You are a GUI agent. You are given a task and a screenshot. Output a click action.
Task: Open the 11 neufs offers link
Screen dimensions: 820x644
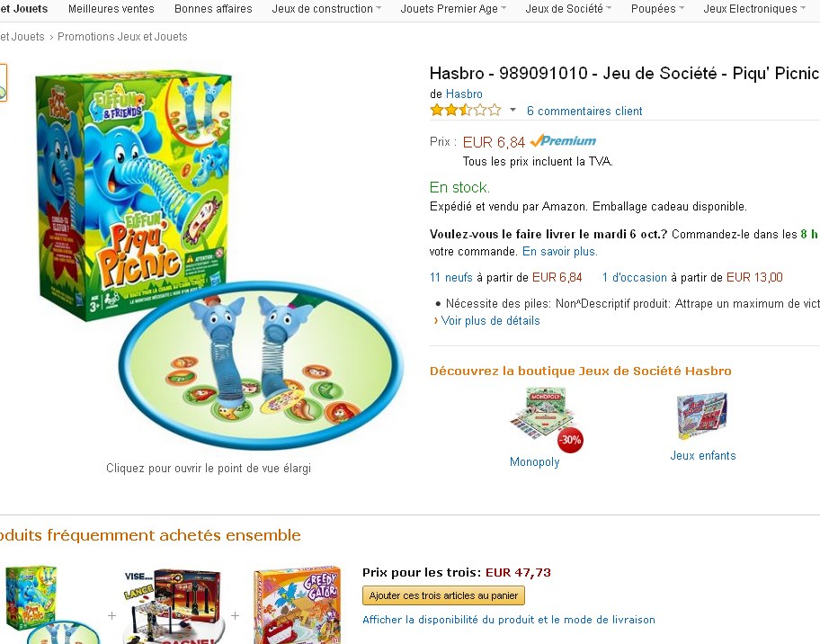(450, 277)
